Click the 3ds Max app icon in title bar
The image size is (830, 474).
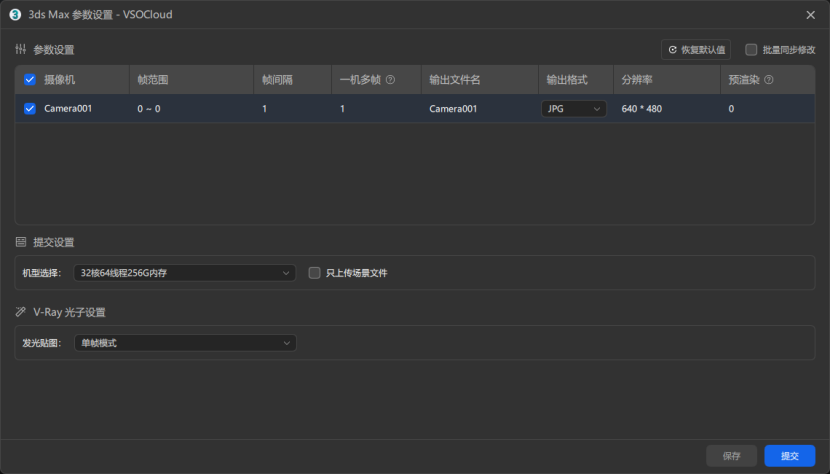15,14
